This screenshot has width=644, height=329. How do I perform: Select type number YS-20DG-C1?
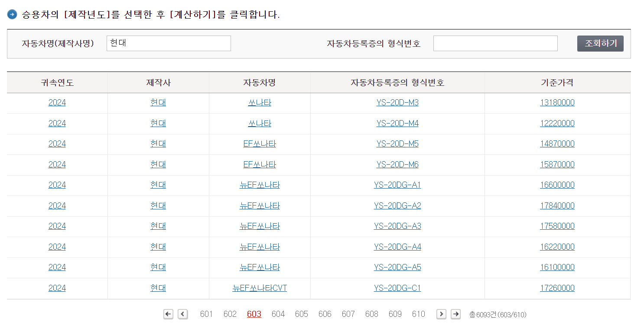pyautogui.click(x=397, y=288)
